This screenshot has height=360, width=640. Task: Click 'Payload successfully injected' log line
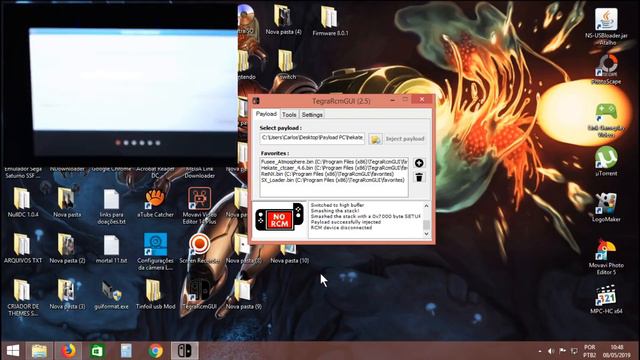(x=346, y=222)
